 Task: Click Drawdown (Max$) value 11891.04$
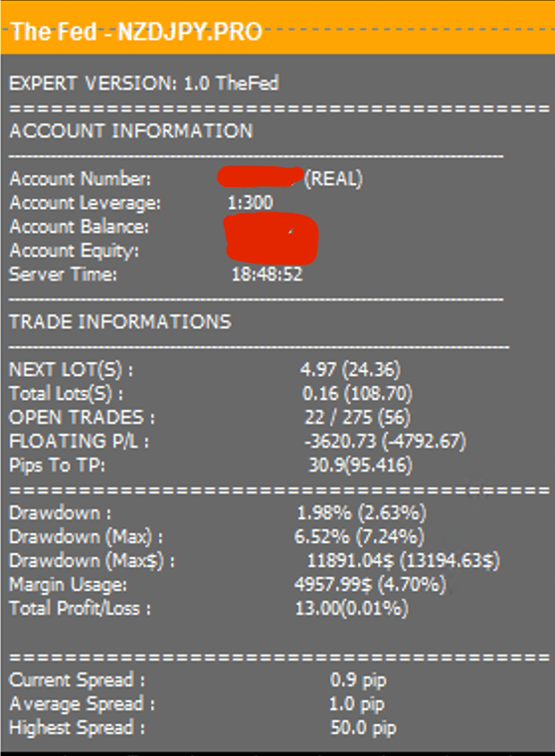350,561
